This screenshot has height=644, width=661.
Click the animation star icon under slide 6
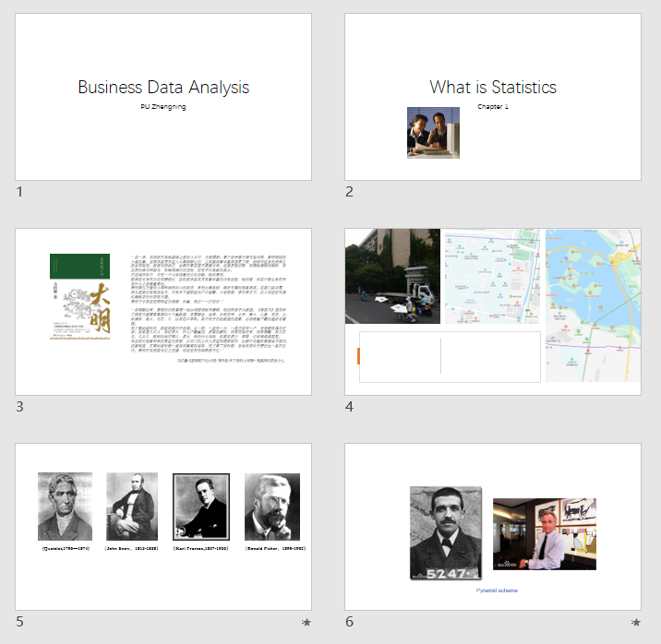(635, 623)
